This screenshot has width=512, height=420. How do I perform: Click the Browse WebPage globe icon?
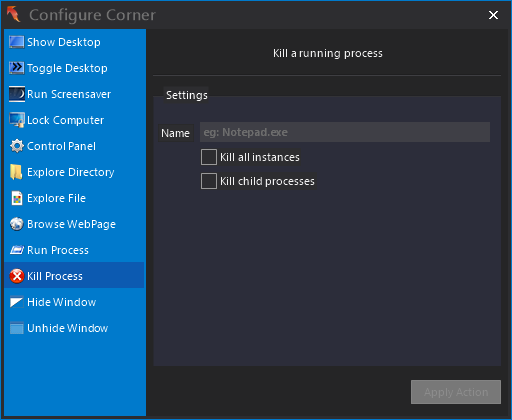pos(17,224)
